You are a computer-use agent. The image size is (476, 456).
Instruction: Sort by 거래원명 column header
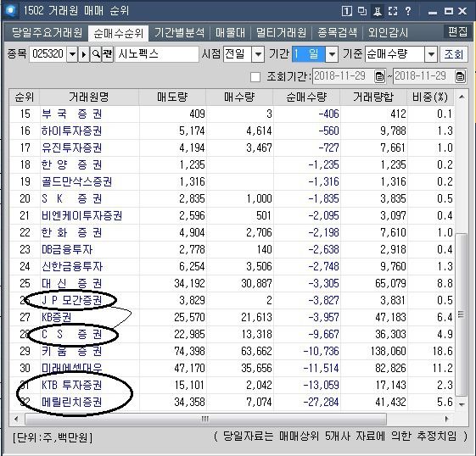point(89,97)
